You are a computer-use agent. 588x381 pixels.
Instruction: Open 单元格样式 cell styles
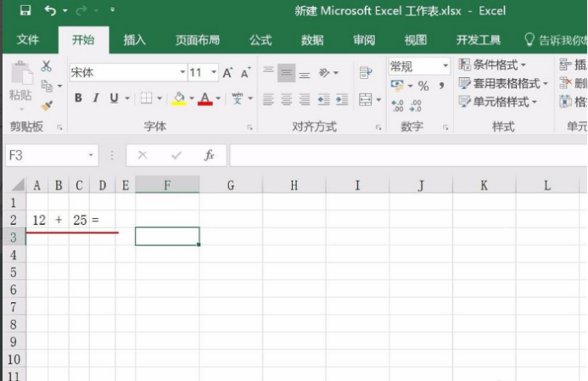tap(498, 102)
